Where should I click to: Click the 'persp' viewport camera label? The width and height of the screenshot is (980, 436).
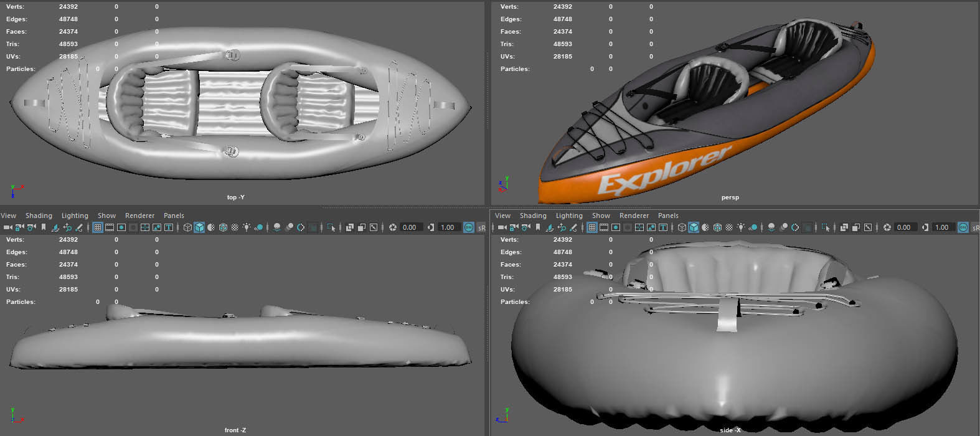730,197
